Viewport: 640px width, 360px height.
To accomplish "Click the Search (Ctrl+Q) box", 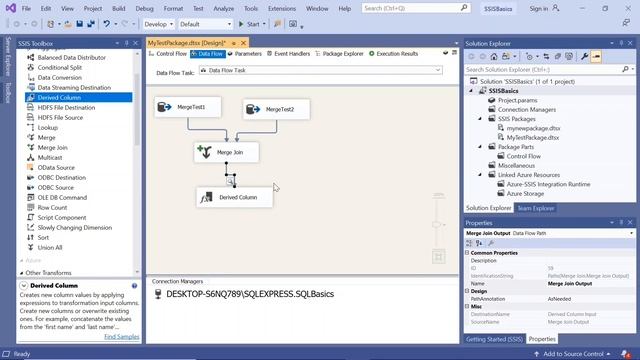I will (x=416, y=8).
